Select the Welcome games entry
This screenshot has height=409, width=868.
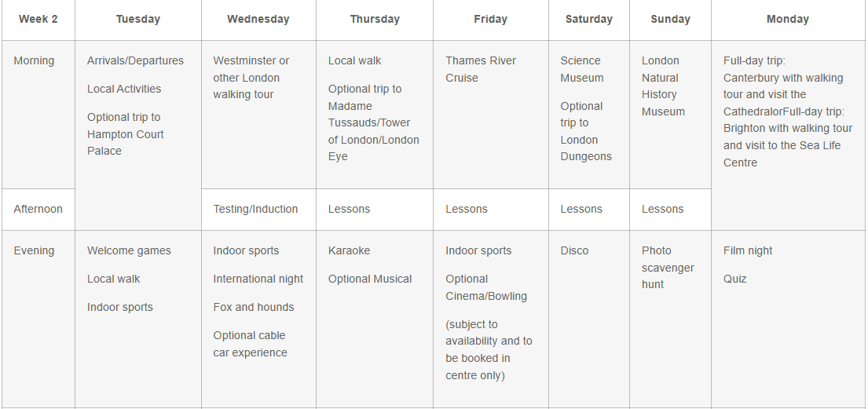point(129,251)
